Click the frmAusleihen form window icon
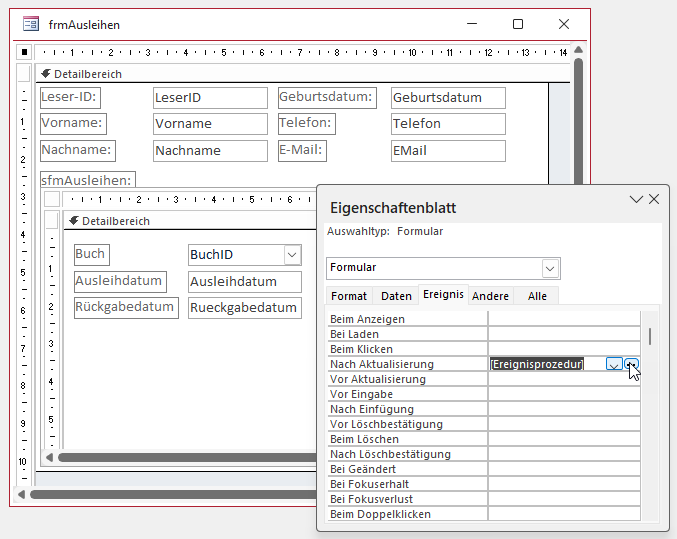 [x=31, y=24]
